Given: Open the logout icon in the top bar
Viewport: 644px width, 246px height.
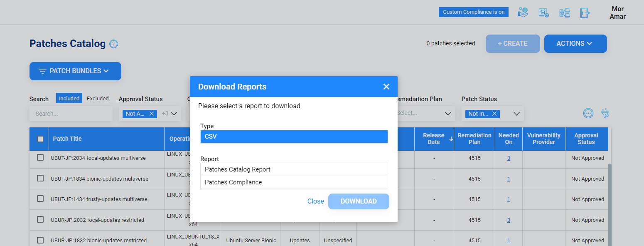Looking at the screenshot, I should point(585,12).
